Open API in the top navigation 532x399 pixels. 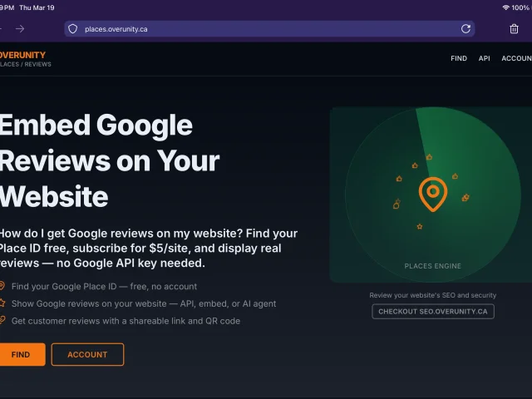point(484,59)
